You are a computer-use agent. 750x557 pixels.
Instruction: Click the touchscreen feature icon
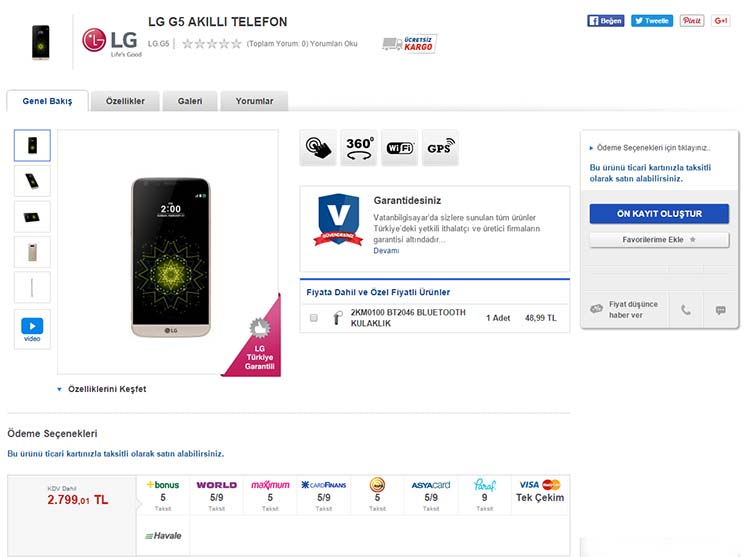click(x=318, y=147)
